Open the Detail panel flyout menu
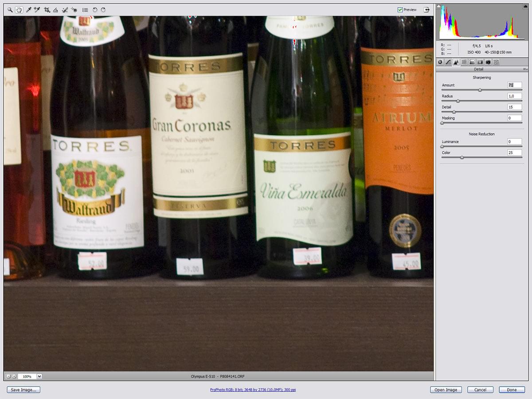Screen dimensions: 532x399 pyautogui.click(x=525, y=69)
